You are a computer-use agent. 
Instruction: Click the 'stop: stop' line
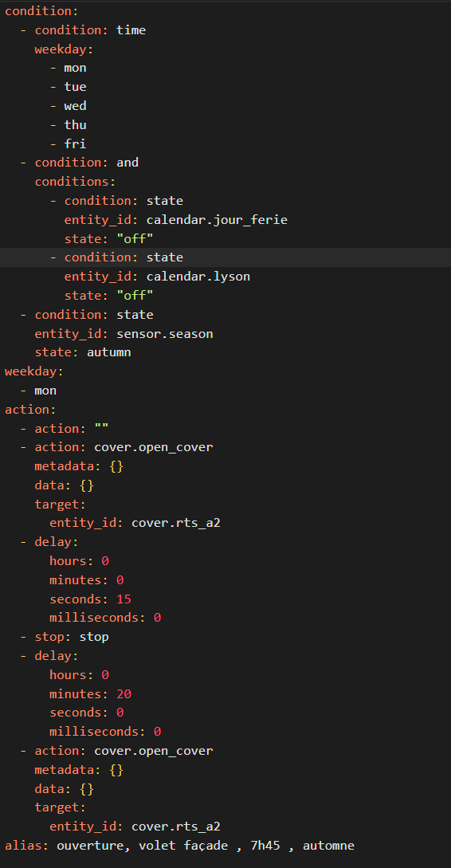[65, 637]
